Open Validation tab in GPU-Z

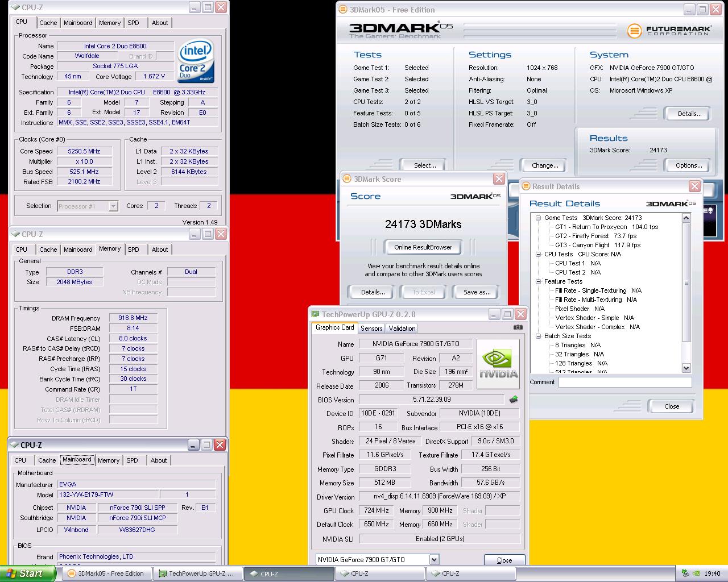402,329
